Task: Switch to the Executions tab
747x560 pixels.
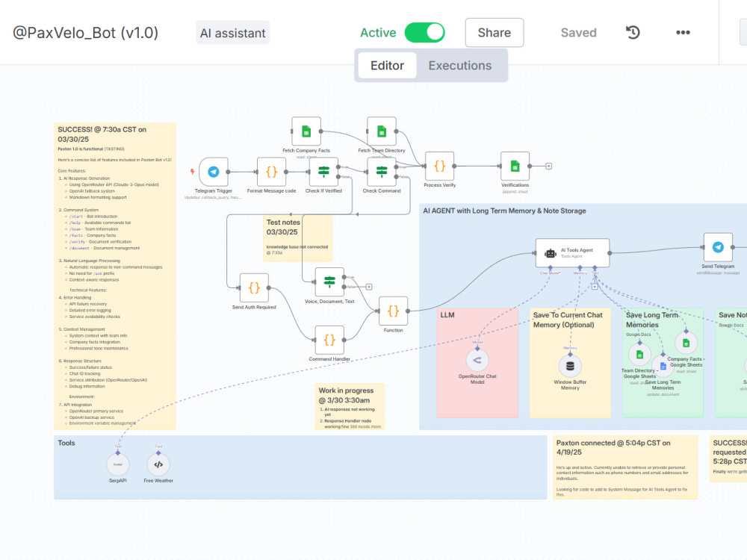Action: click(x=459, y=66)
